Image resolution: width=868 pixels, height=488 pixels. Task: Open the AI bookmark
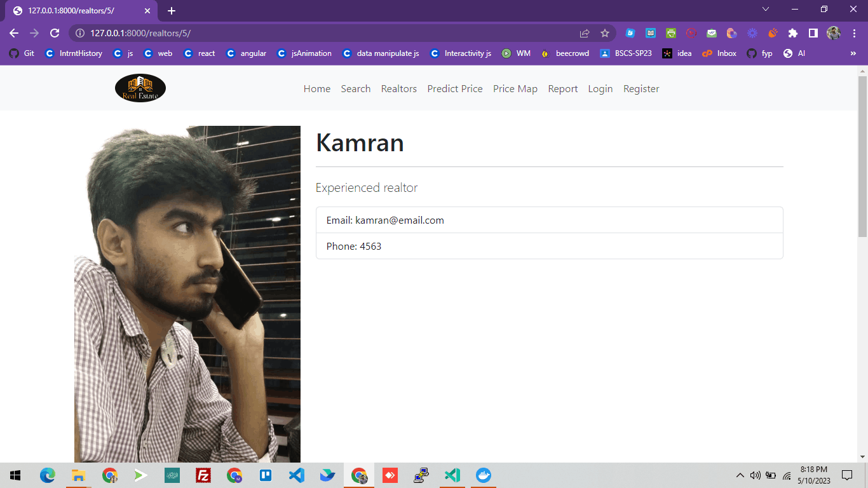click(794, 53)
